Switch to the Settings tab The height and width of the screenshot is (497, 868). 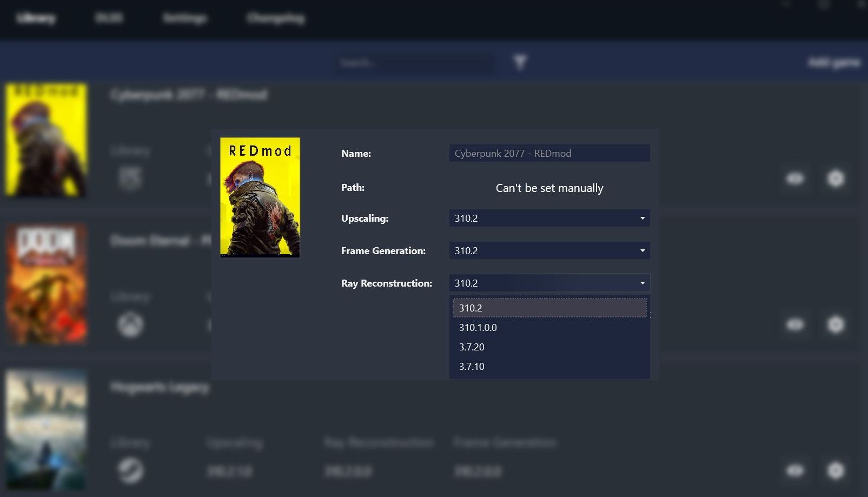184,18
